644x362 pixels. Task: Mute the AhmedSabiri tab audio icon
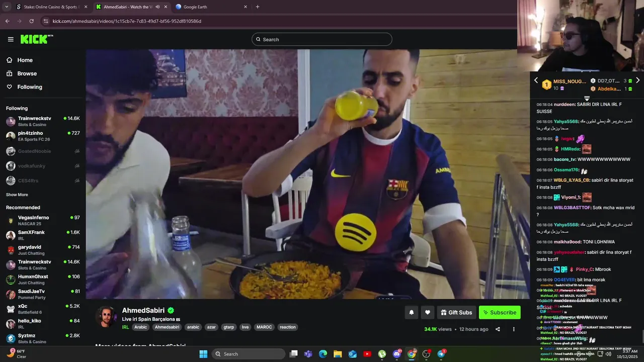click(157, 7)
